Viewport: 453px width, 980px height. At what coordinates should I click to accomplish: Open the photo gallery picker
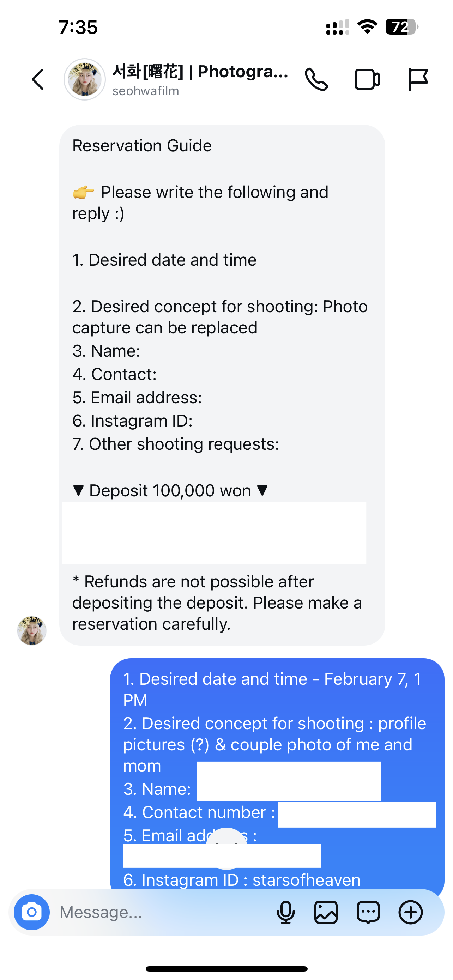click(x=326, y=912)
